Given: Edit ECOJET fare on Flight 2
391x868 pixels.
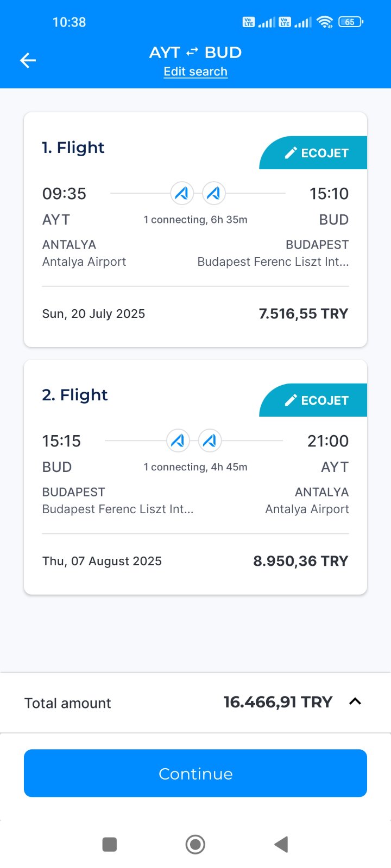Looking at the screenshot, I should pyautogui.click(x=317, y=400).
